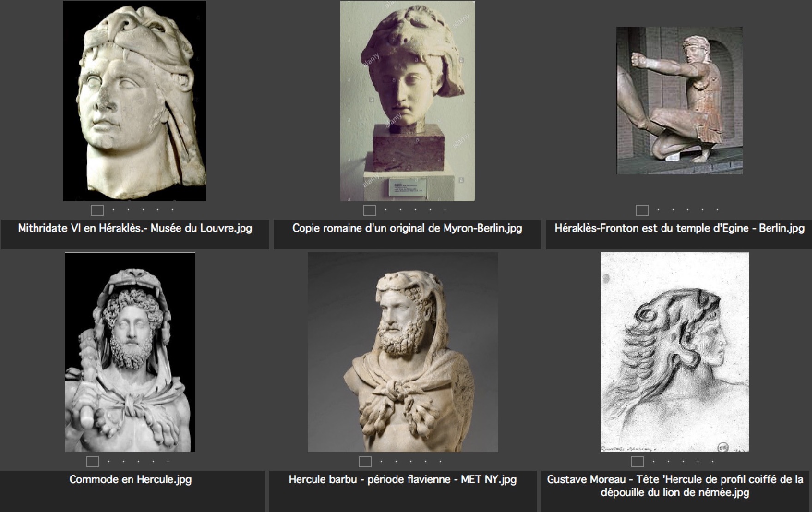Screen dimensions: 812x512
Task: Tick the checkbox under Commode en Hercule image
Action: [93, 461]
